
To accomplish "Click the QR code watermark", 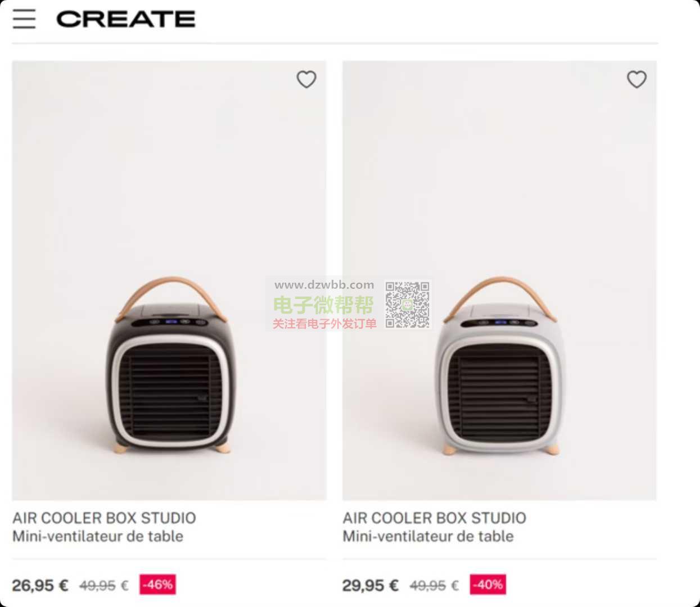I will 408,305.
